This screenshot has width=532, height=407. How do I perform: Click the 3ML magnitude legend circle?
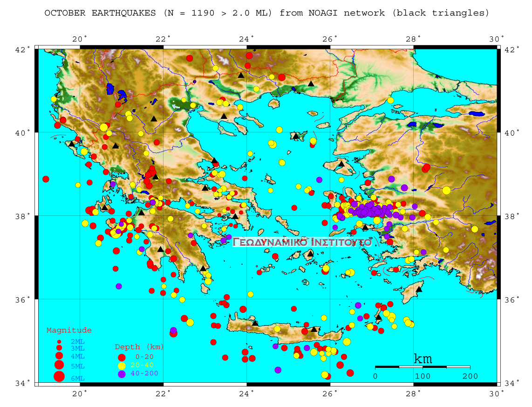click(x=59, y=348)
